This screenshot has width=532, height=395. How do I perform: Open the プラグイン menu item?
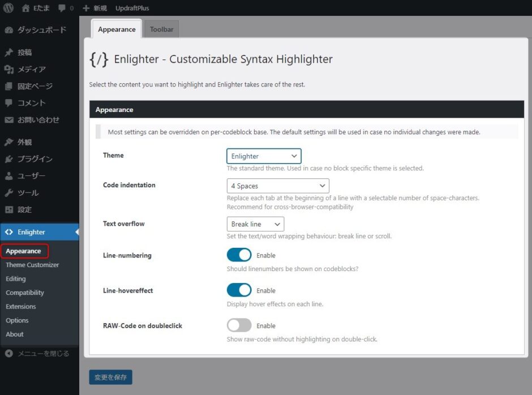[x=40, y=159]
